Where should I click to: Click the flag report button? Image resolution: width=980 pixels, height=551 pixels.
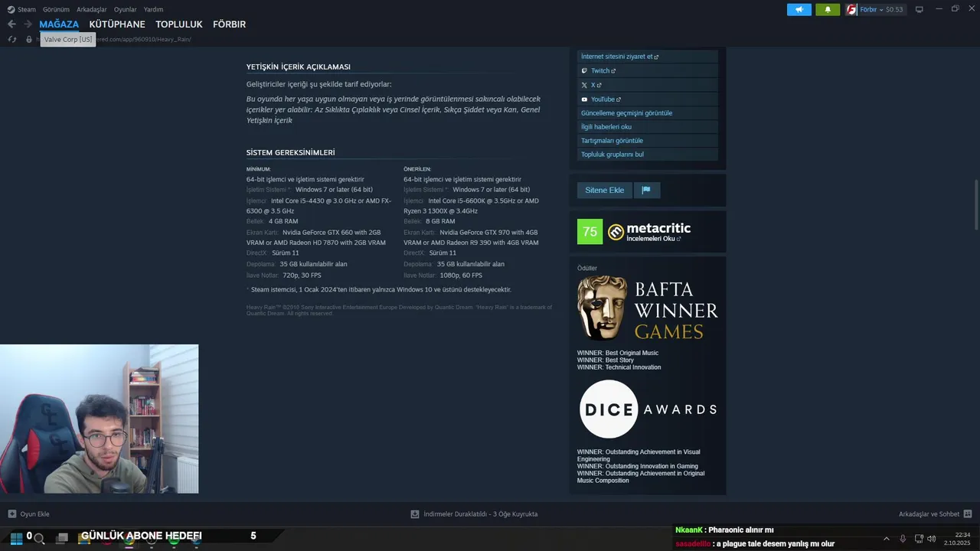tap(646, 190)
